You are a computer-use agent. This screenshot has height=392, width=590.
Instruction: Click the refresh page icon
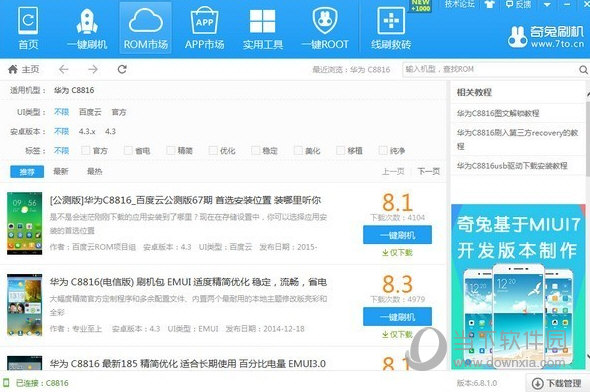(122, 69)
